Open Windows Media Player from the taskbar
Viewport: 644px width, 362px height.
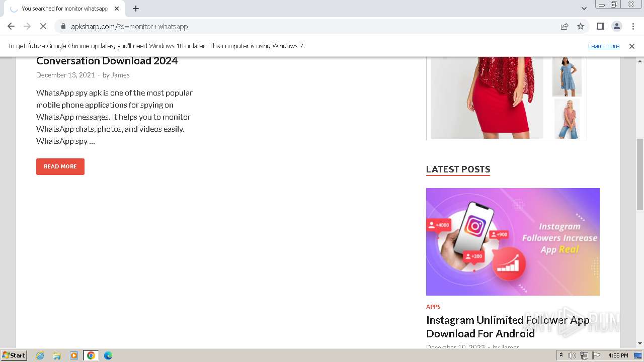click(74, 355)
